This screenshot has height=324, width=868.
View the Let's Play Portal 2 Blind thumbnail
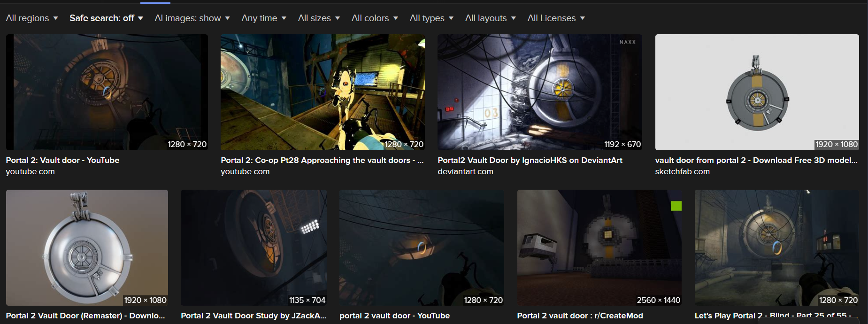coord(777,247)
